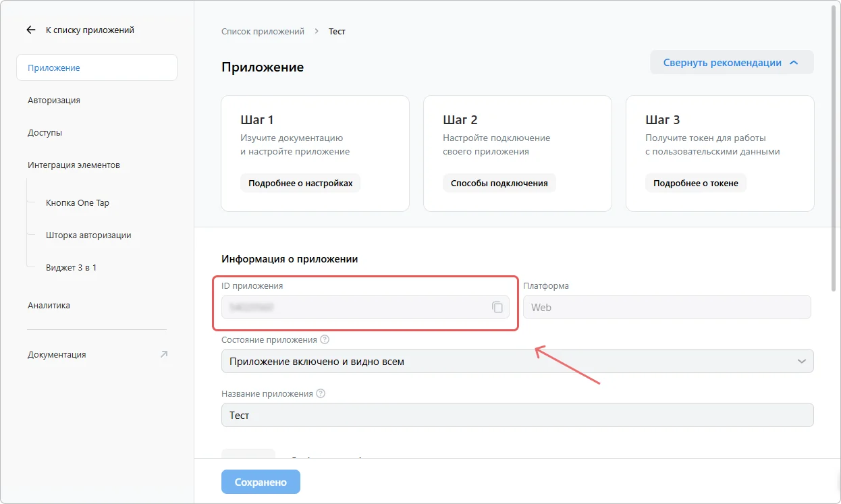
Task: Open Документация in the sidebar
Action: tap(58, 354)
